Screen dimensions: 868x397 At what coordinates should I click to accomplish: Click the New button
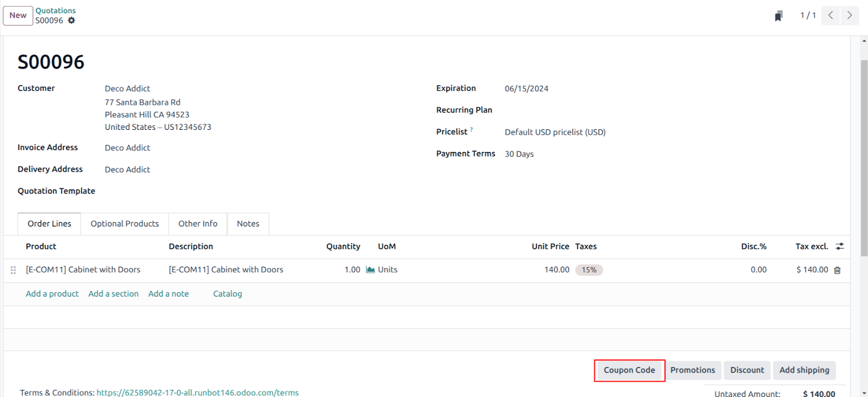(x=18, y=15)
